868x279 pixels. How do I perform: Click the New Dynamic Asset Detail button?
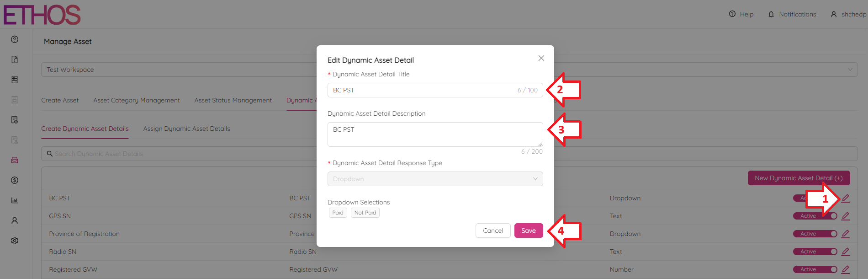pos(799,178)
